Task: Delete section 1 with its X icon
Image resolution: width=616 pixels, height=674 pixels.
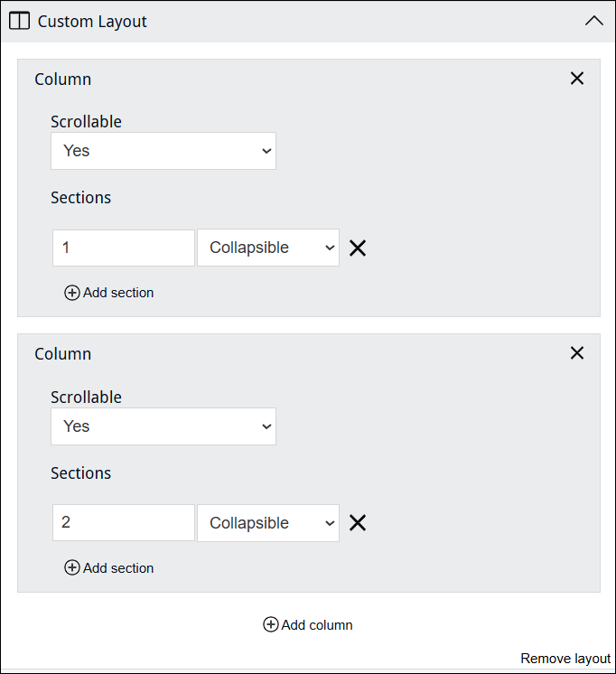Action: (358, 248)
